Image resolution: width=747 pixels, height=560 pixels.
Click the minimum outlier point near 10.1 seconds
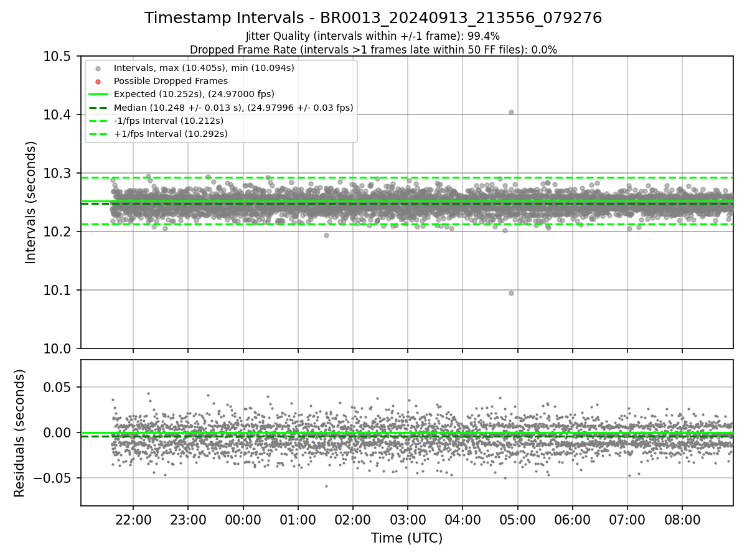pos(511,293)
